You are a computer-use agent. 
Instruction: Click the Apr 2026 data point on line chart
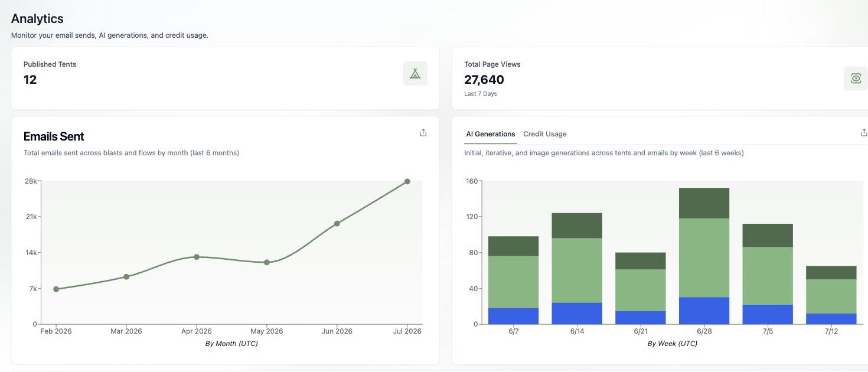[x=197, y=257]
